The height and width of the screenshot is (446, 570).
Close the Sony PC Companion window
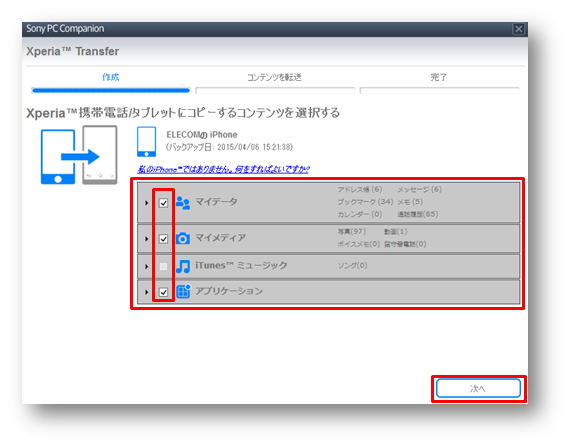[x=518, y=29]
